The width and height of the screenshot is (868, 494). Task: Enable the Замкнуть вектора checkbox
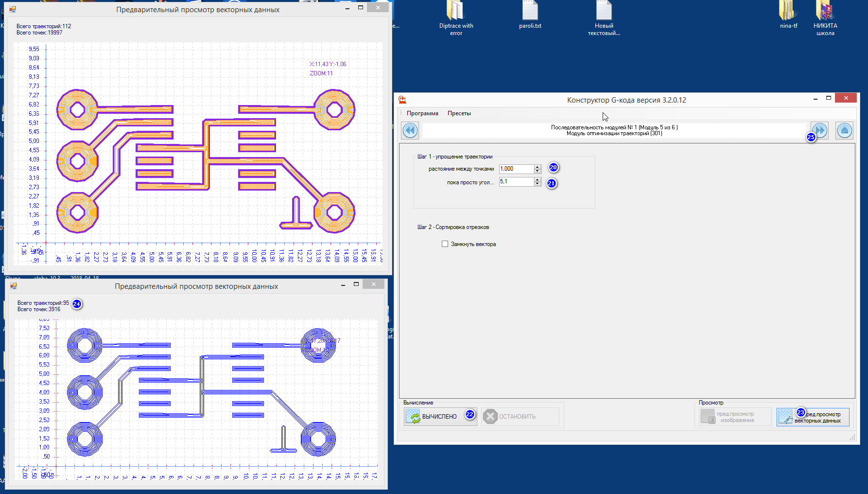(x=445, y=244)
